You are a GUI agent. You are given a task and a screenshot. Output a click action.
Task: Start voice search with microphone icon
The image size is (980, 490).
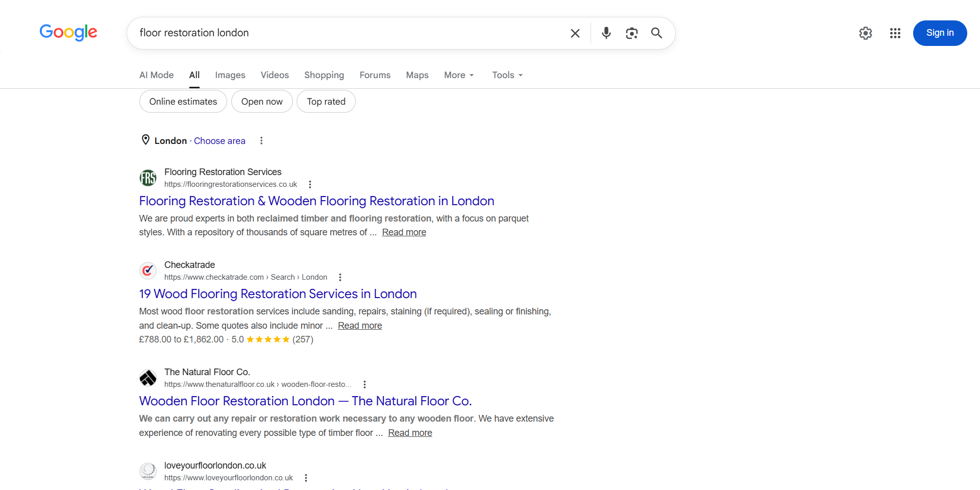click(606, 33)
